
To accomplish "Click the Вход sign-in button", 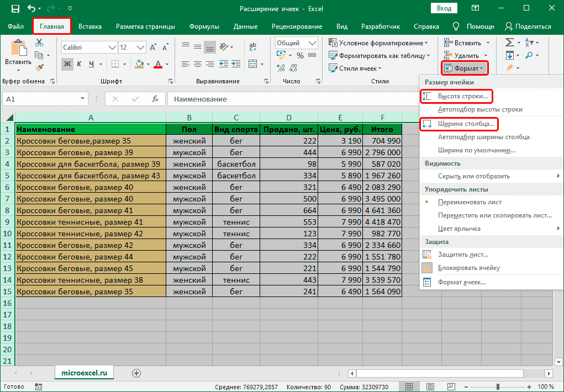I will click(x=444, y=9).
